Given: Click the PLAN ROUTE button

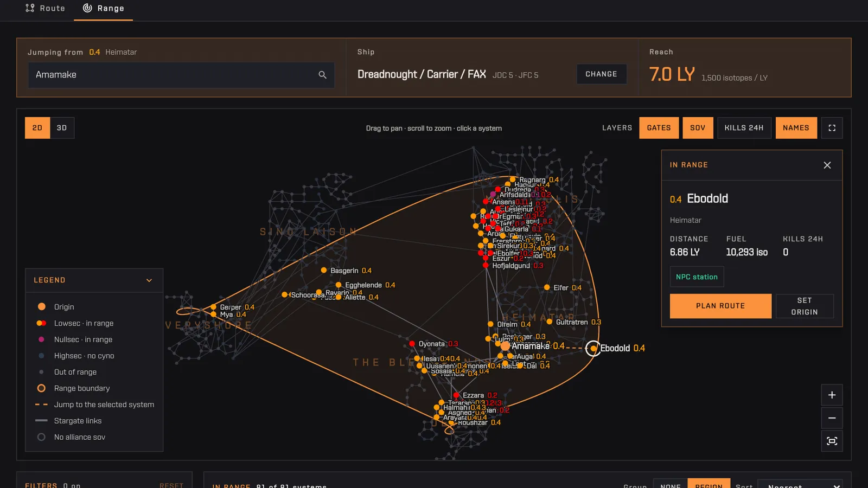Looking at the screenshot, I should 720,306.
